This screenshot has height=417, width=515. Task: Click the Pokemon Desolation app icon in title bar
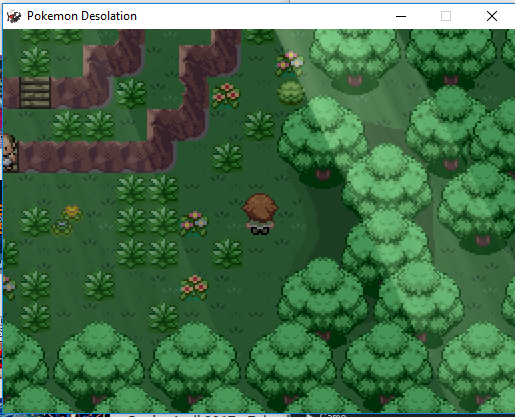tap(14, 16)
